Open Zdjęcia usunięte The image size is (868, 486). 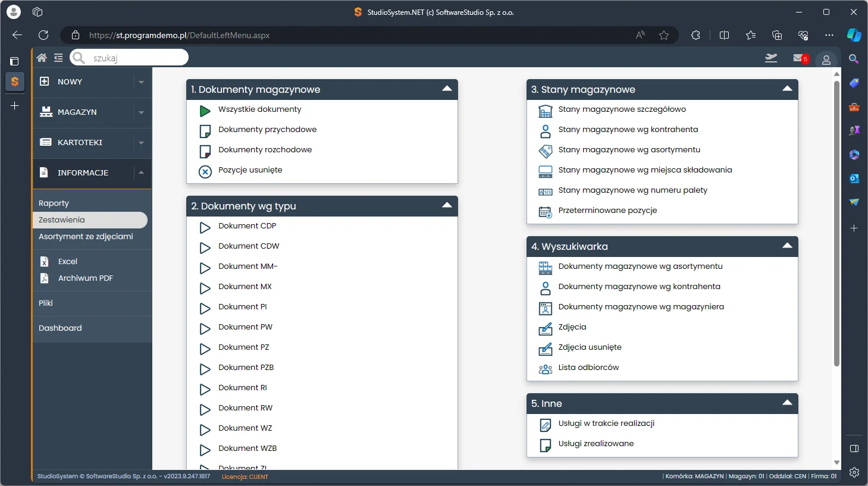tap(590, 347)
